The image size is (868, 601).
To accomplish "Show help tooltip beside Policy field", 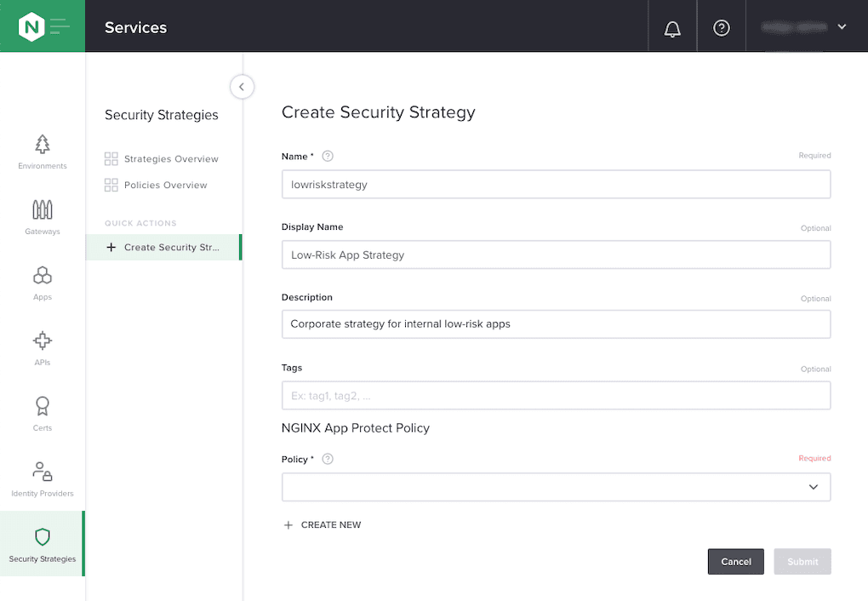I will tap(328, 459).
